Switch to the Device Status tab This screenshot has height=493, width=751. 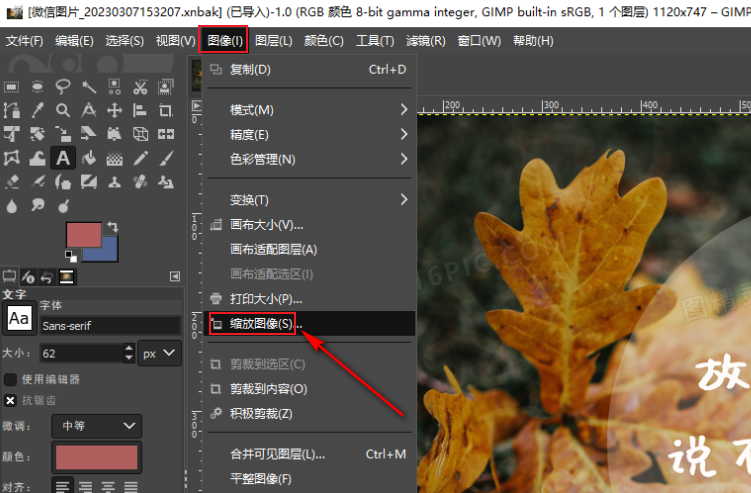[28, 277]
